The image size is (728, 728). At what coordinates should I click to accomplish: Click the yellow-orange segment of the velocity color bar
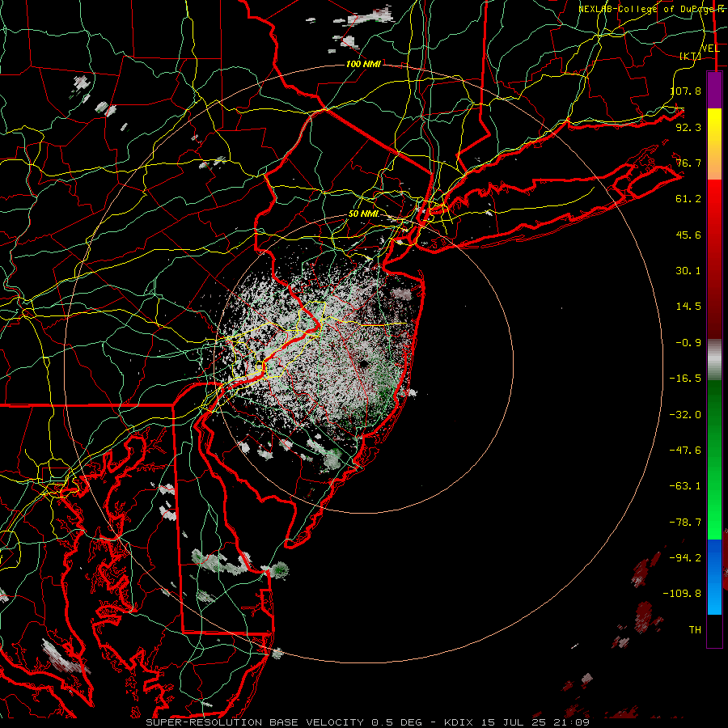coord(714,144)
